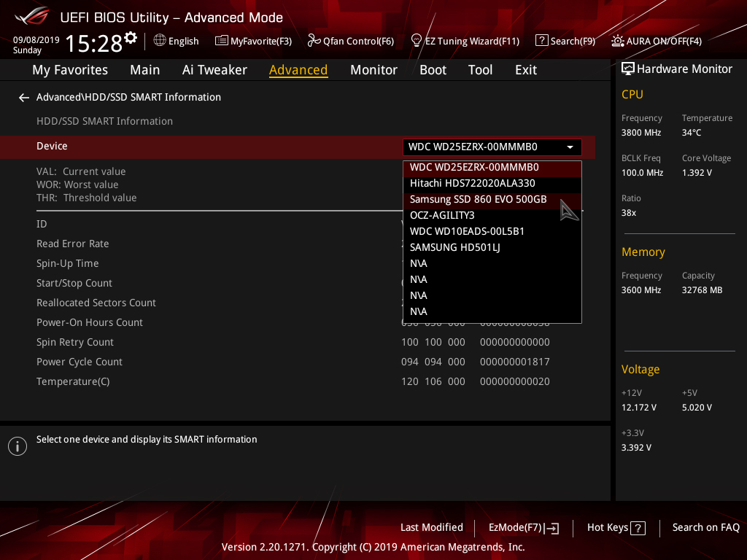Viewport: 747px width, 560px height.
Task: Toggle AURA ON/OFF(F4) light icon
Action: tap(617, 41)
